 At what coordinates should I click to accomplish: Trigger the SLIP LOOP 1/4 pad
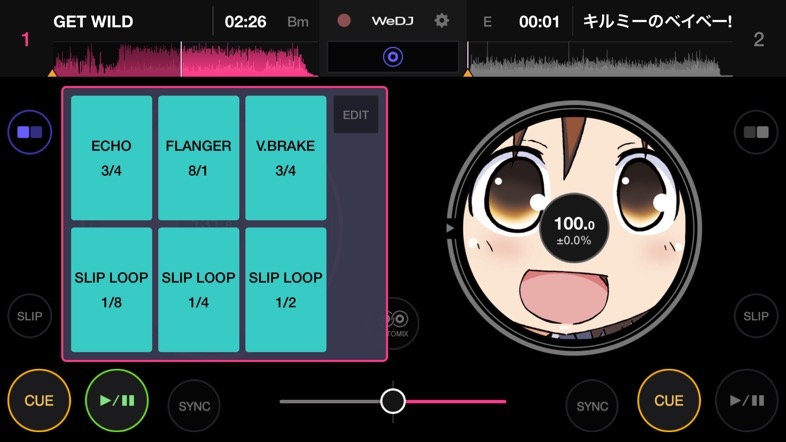tap(199, 290)
